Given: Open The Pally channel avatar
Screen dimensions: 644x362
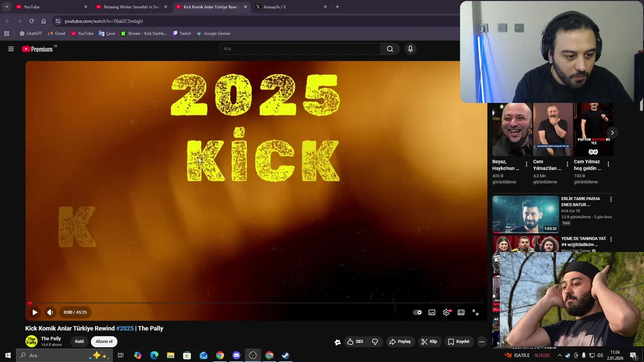Looking at the screenshot, I should [x=31, y=341].
